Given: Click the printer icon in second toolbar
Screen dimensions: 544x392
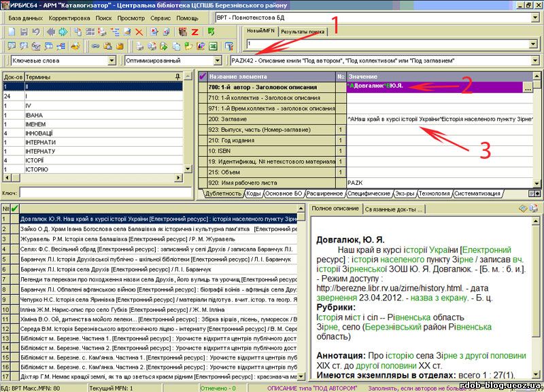Looking at the screenshot, I should click(x=139, y=46).
